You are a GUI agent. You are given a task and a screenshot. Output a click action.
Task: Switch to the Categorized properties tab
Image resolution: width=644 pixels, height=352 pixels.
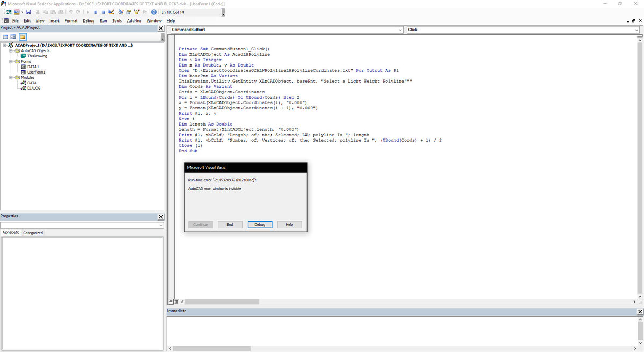(x=33, y=233)
